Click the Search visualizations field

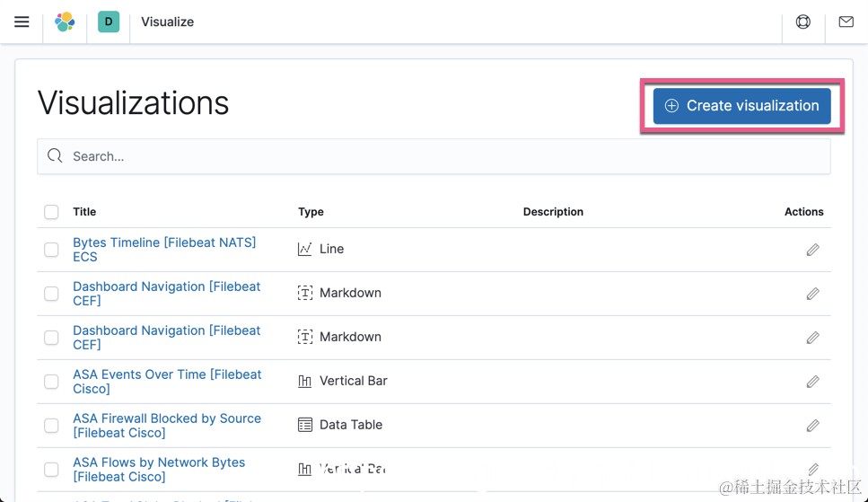coord(434,156)
